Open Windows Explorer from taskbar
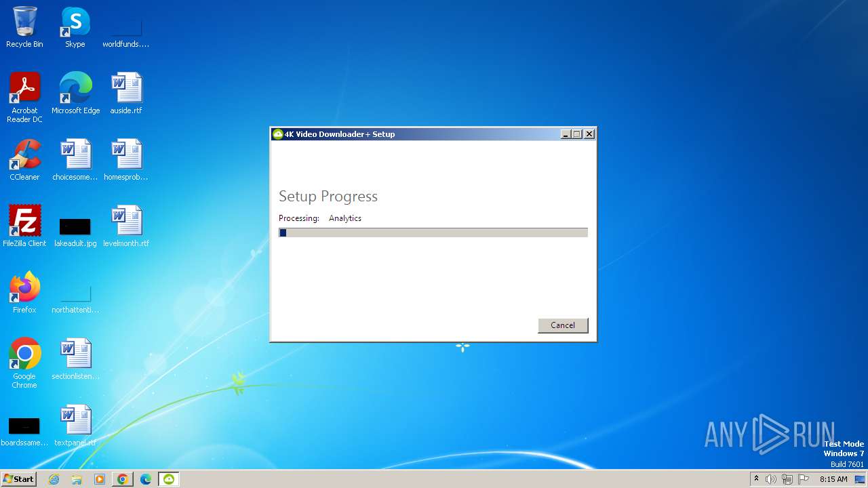This screenshot has width=868, height=488. click(77, 479)
